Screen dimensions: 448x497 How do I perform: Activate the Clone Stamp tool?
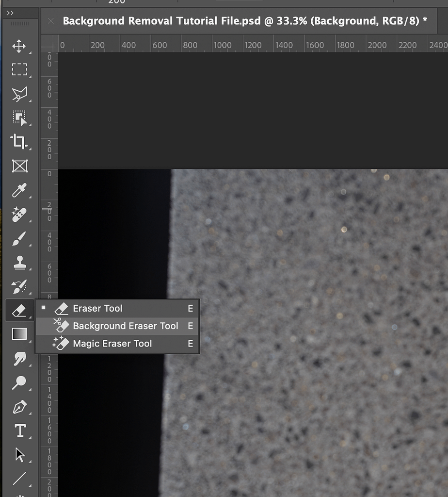19,263
